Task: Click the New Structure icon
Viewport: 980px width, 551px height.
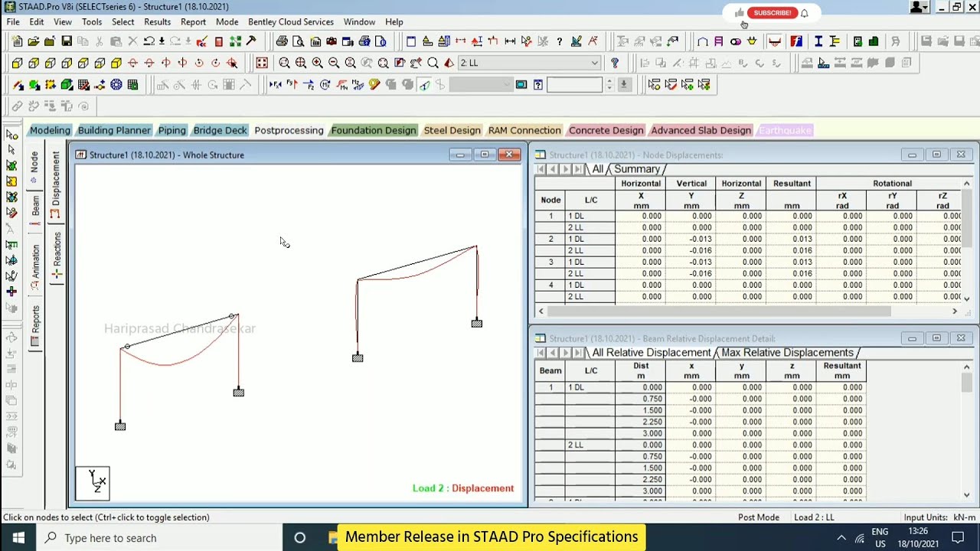Action: tap(17, 41)
